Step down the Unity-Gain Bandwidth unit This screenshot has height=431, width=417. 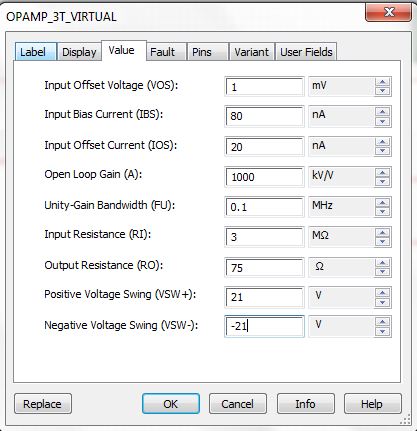(382, 211)
